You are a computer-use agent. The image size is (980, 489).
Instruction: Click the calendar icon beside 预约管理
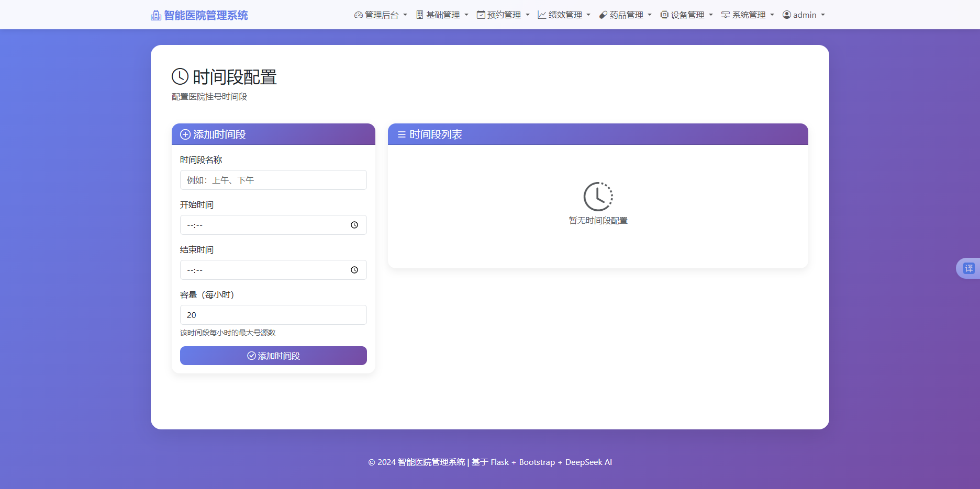click(481, 15)
